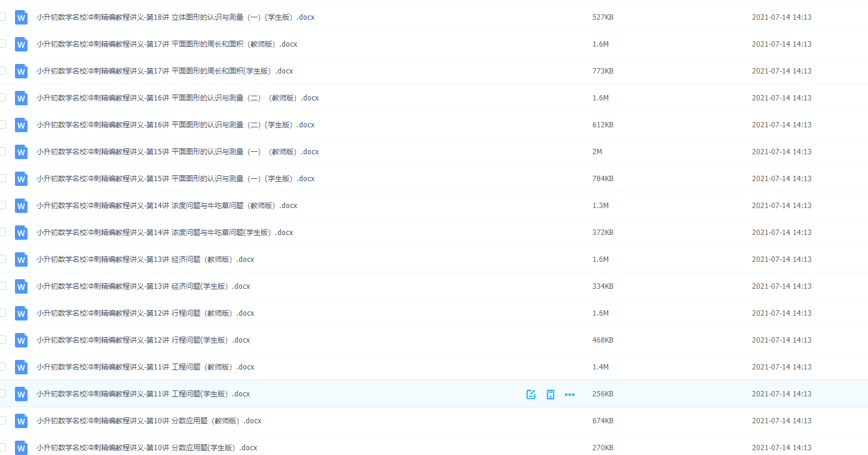The height and width of the screenshot is (455, 868).
Task: Click the Word icon of 第14讲 浓度问题 教师版
Action: (21, 206)
